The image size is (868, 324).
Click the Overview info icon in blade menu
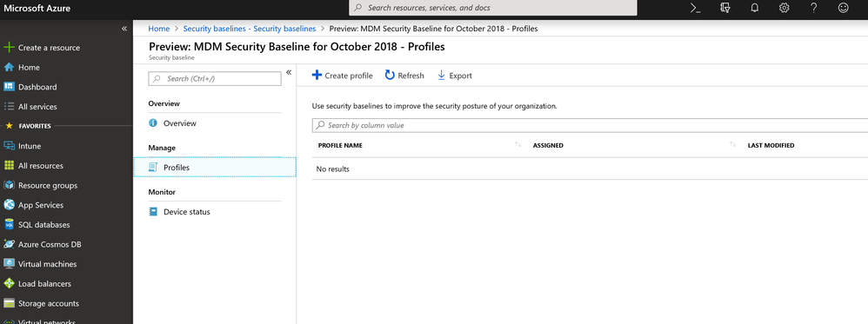[153, 123]
